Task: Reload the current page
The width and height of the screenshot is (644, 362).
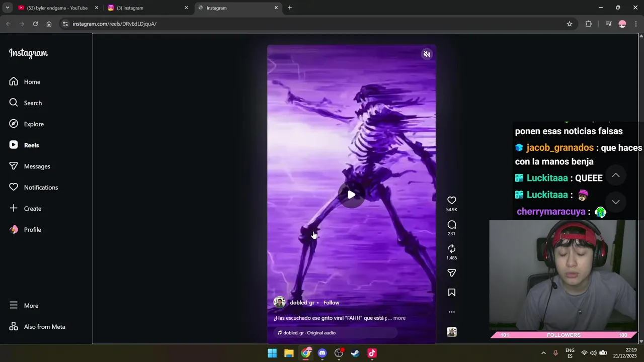Action: tap(35, 24)
